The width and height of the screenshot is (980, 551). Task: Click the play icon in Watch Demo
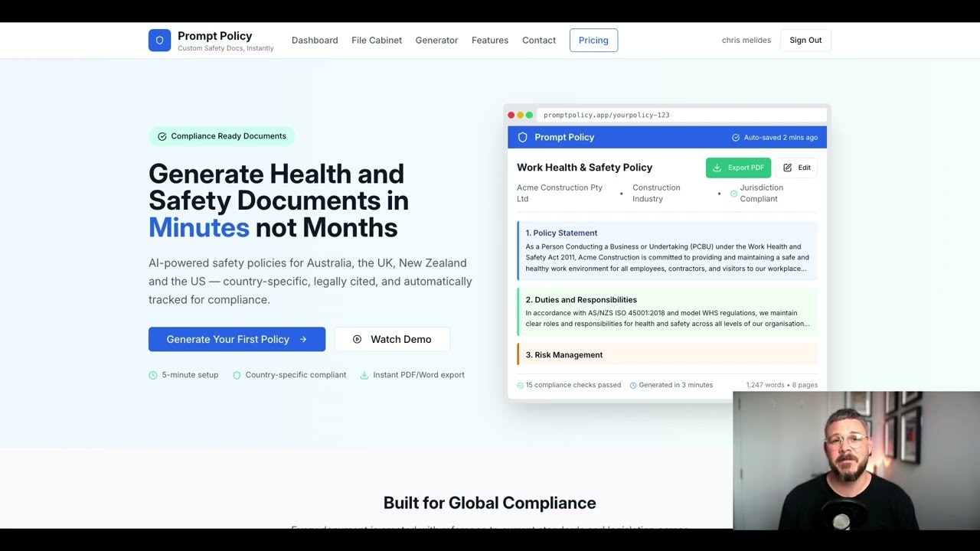pyautogui.click(x=357, y=339)
